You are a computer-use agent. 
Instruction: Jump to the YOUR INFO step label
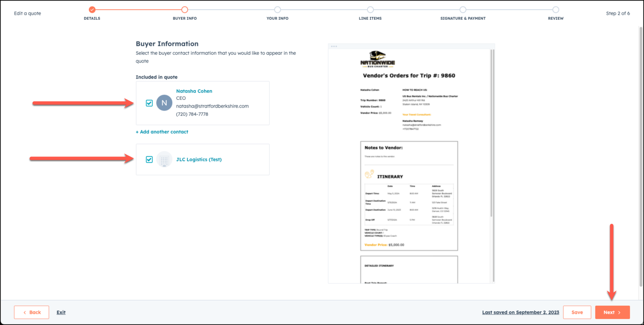[x=277, y=18]
